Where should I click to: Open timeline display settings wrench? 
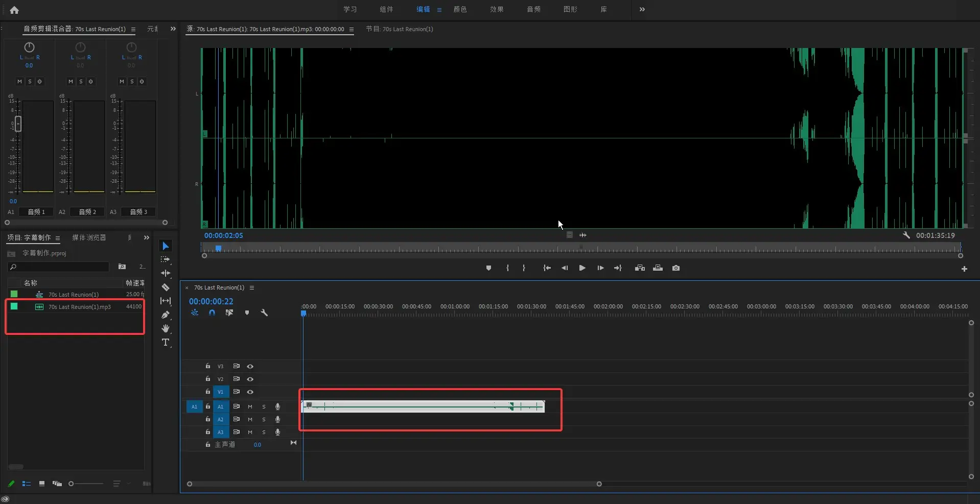pos(264,313)
